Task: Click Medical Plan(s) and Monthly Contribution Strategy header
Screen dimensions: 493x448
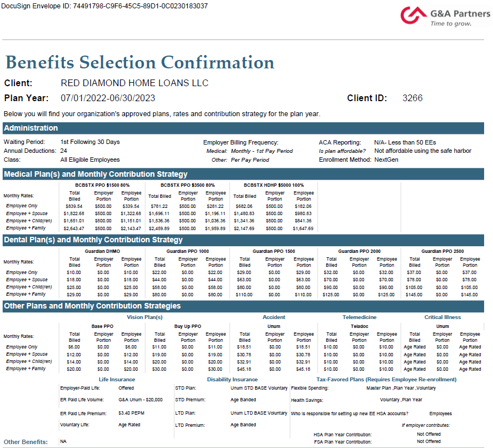Action: (243, 174)
